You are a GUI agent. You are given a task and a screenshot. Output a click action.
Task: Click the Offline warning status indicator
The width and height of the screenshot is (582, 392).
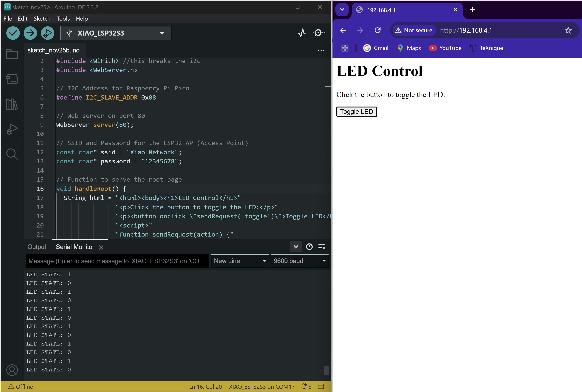(x=21, y=386)
